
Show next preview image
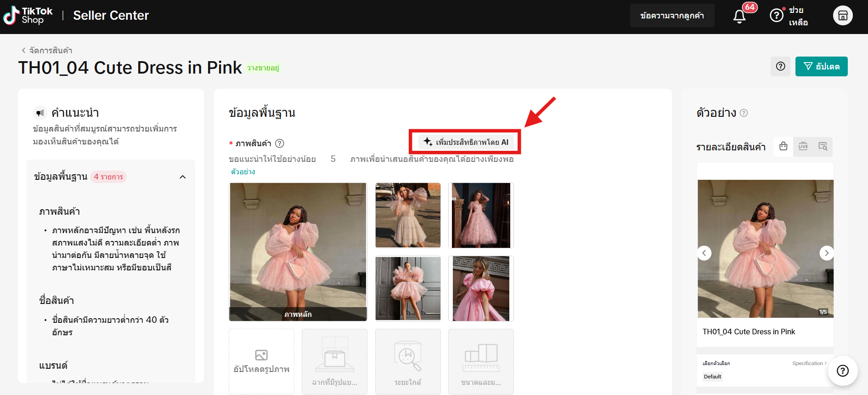pyautogui.click(x=826, y=253)
